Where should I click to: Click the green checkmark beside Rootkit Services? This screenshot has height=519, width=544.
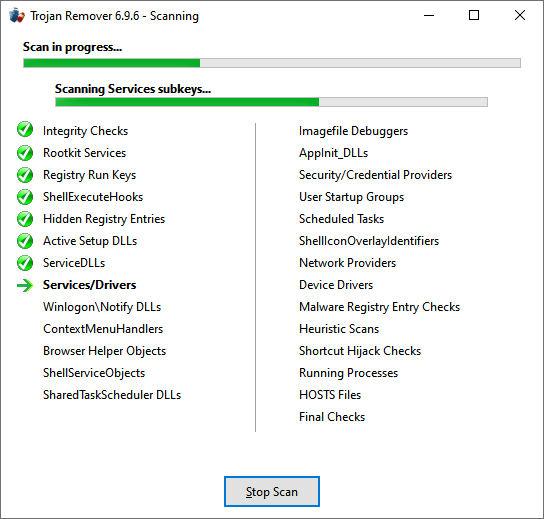pyautogui.click(x=25, y=153)
